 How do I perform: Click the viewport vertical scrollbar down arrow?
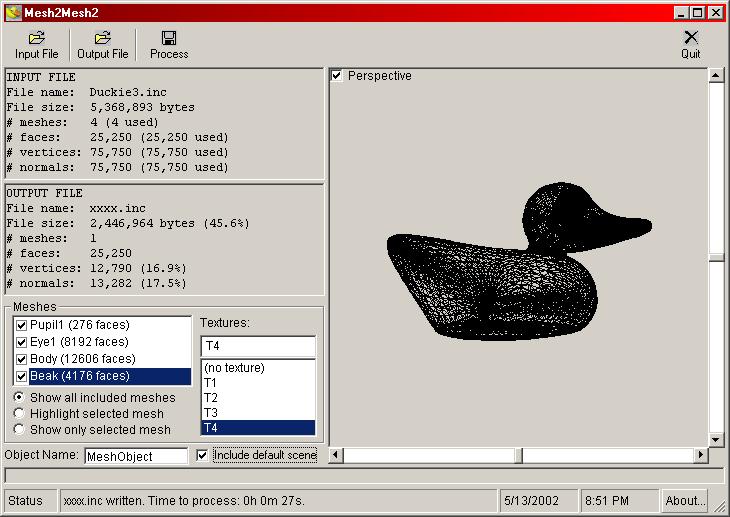click(x=715, y=439)
